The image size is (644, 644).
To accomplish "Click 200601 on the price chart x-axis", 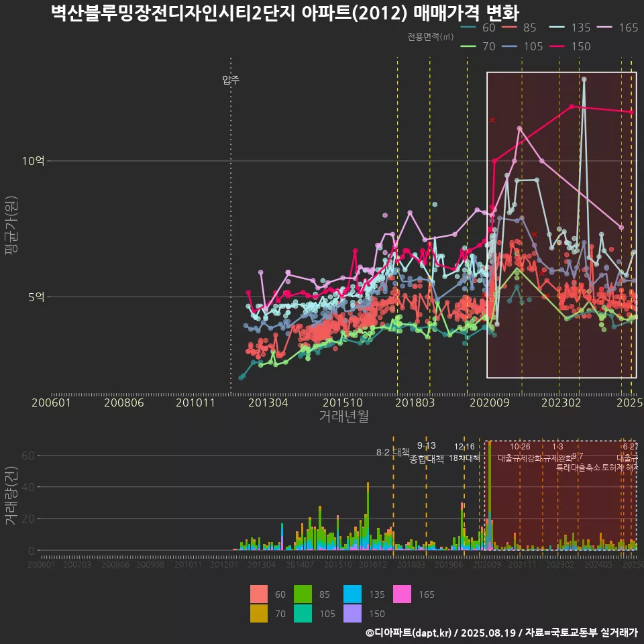I will [52, 402].
